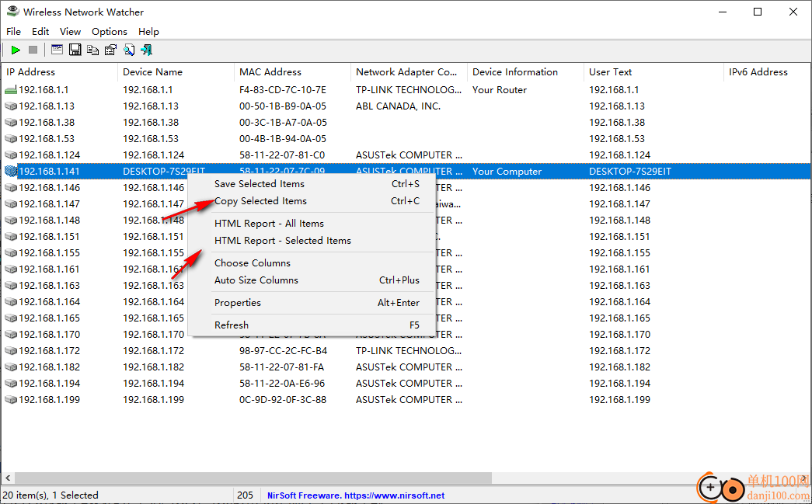Click the Copy Selected Items toolbar icon
Image resolution: width=812 pixels, height=504 pixels.
[x=92, y=50]
